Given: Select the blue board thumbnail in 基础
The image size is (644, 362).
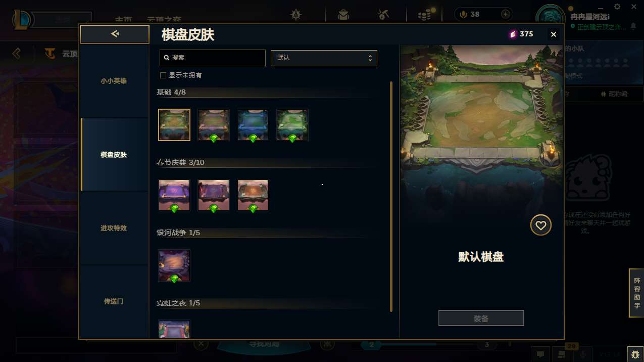Looking at the screenshot, I should [x=253, y=125].
